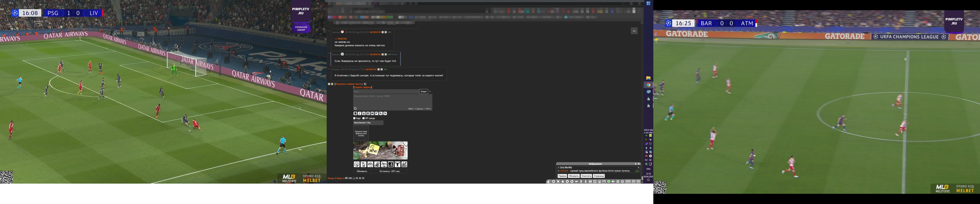The width and height of the screenshot is (980, 204).
Task: Click the Назад link at page bottom
Action: click(331, 178)
